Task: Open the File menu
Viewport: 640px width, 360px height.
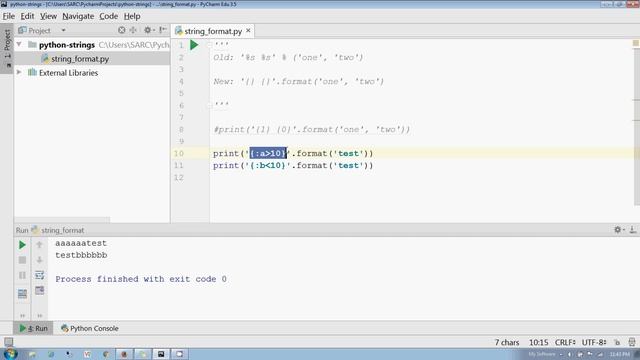Action: pyautogui.click(x=9, y=16)
